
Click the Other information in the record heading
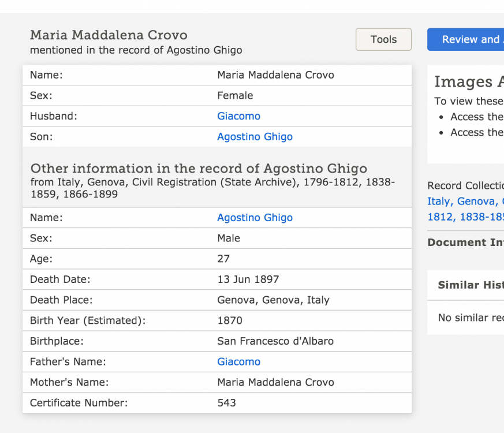[x=199, y=169]
